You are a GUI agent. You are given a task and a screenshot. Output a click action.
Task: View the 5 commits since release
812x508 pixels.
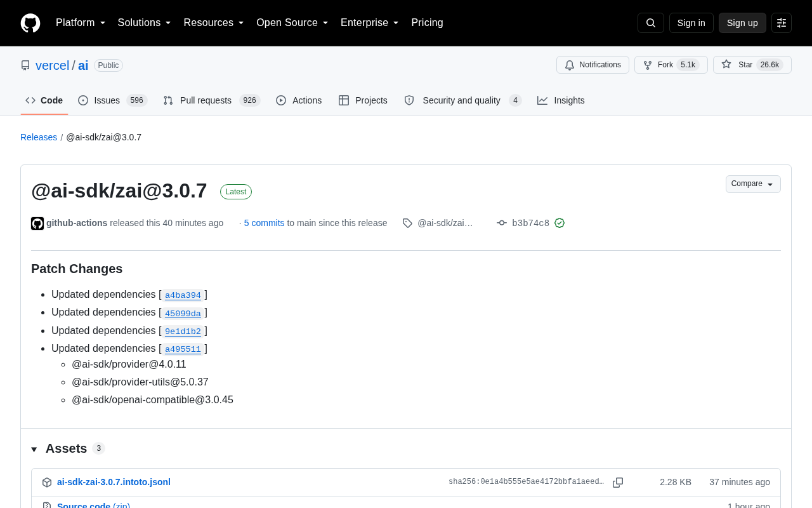click(265, 223)
